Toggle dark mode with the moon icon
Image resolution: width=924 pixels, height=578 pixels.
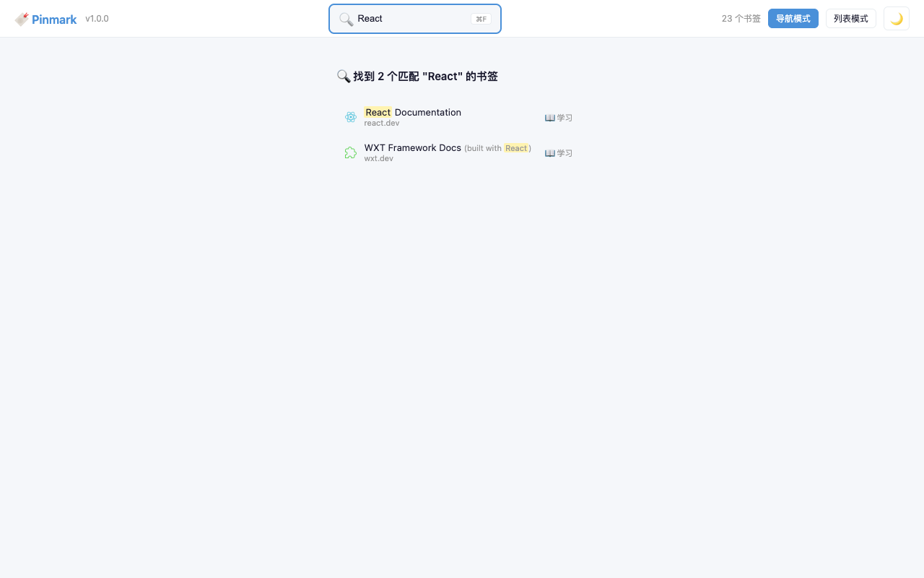tap(897, 19)
